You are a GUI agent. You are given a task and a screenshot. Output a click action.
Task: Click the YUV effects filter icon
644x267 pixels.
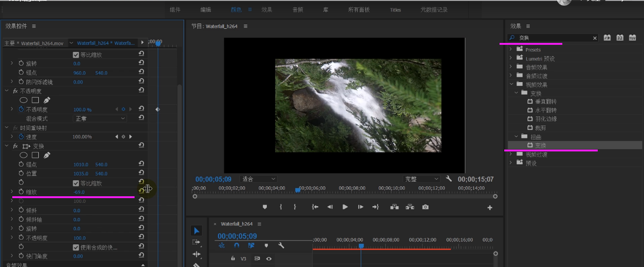(632, 38)
